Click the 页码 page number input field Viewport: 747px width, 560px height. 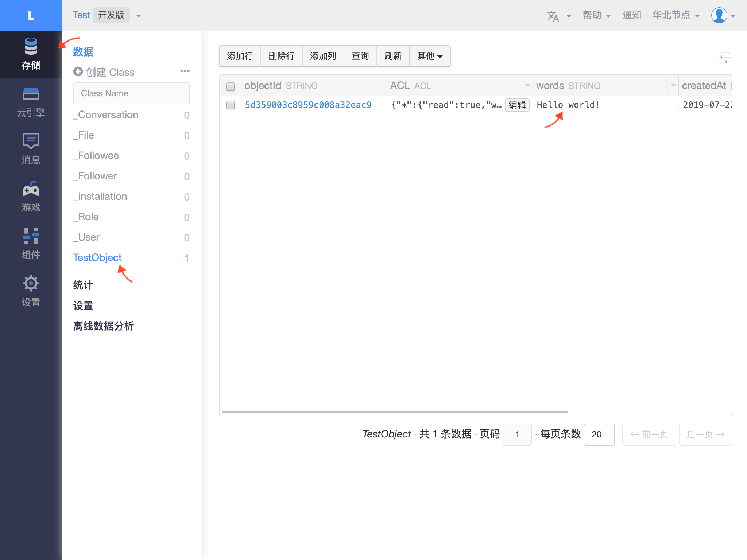click(x=517, y=434)
